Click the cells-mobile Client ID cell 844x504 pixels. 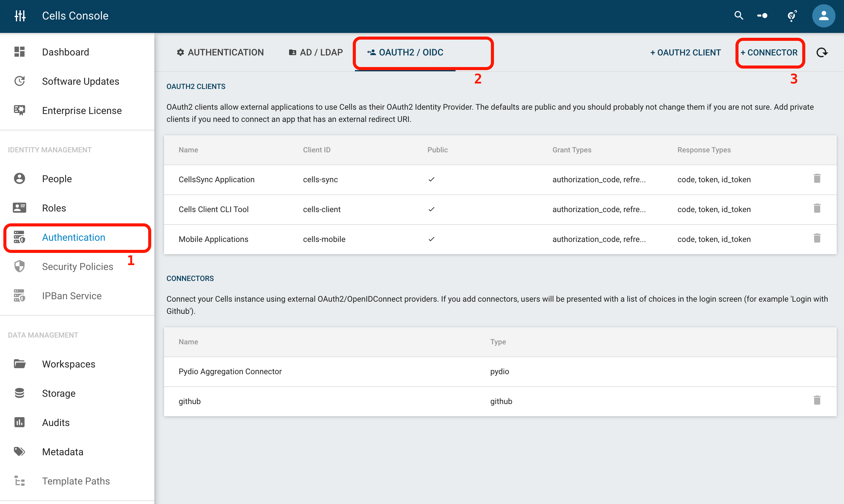[x=324, y=239]
